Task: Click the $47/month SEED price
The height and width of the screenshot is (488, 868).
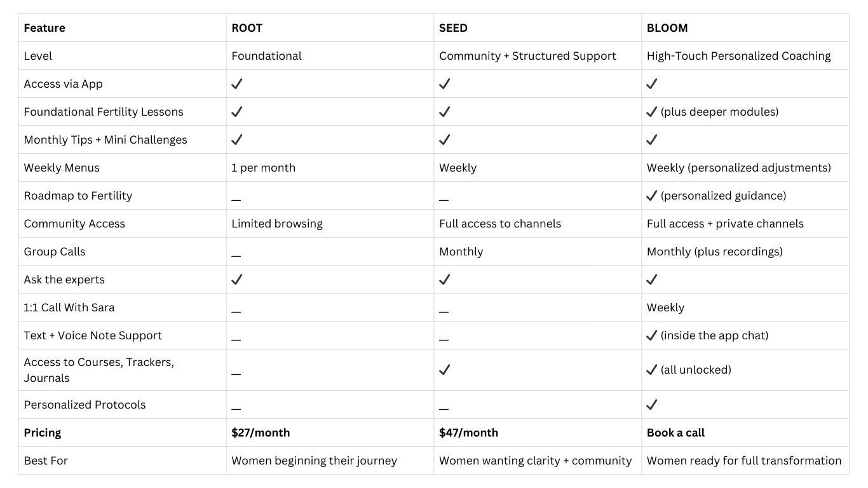Action: (468, 433)
